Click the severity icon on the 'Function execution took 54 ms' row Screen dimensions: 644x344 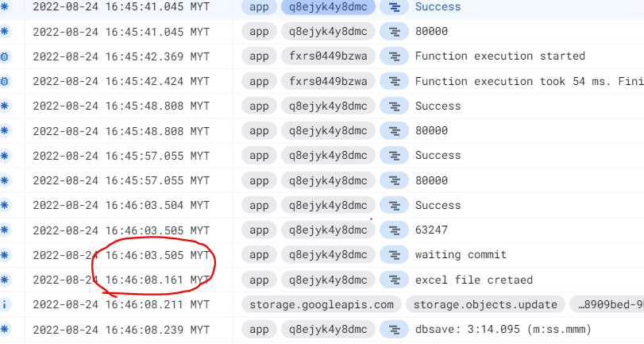click(x=5, y=81)
